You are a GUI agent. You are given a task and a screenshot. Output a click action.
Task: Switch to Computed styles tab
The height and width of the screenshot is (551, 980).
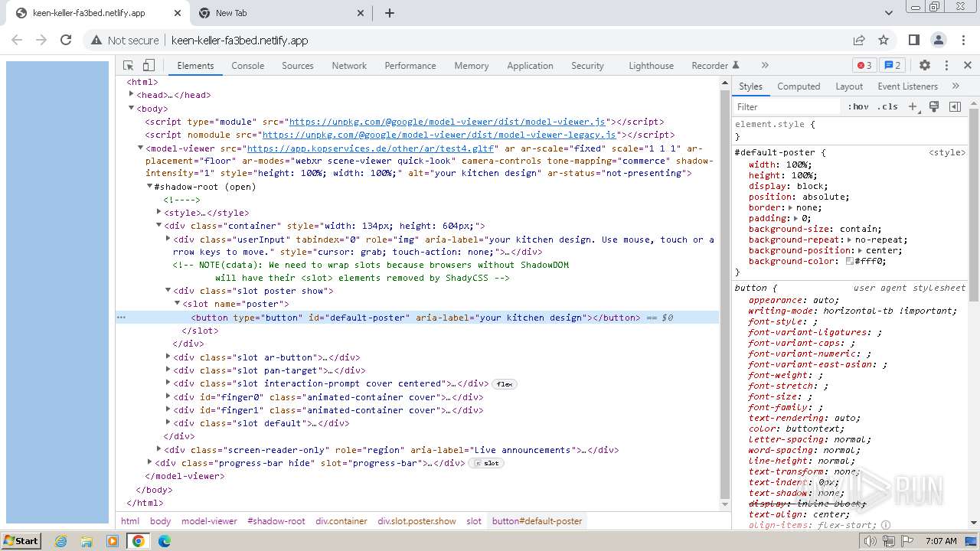point(799,86)
